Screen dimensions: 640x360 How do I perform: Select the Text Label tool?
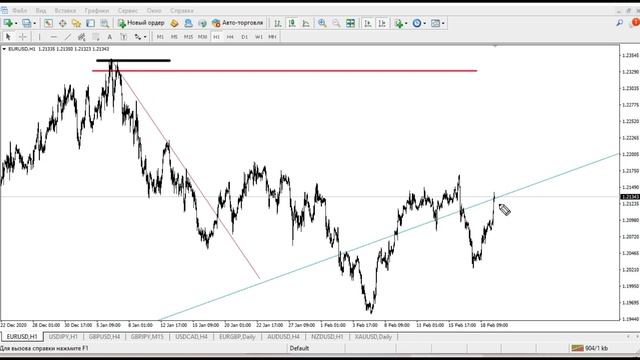pyautogui.click(x=123, y=37)
